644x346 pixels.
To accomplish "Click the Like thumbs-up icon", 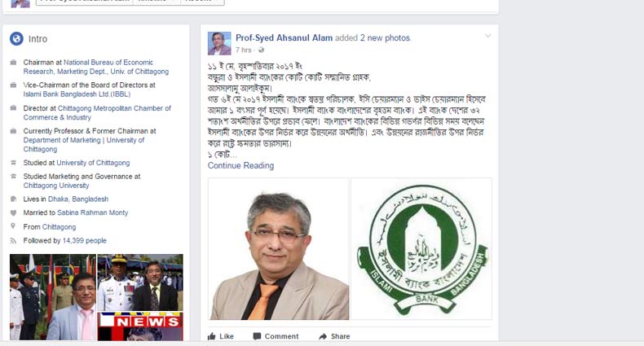I will [212, 336].
